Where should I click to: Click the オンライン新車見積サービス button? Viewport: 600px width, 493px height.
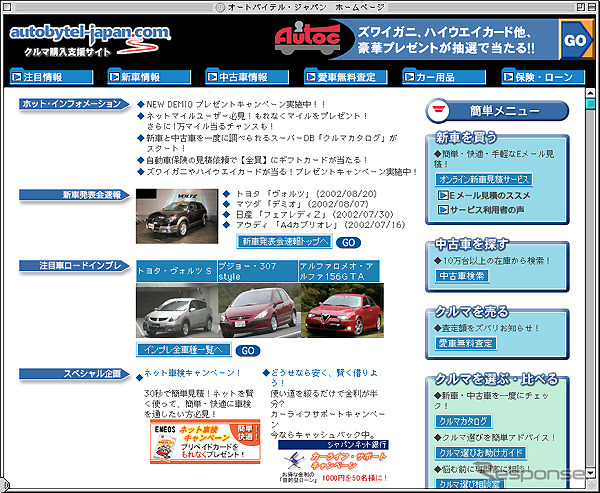[x=484, y=179]
